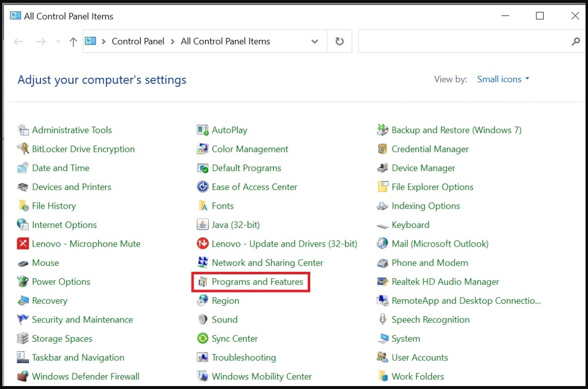This screenshot has width=588, height=389.
Task: Click the AutoPlay icon
Action: click(202, 130)
